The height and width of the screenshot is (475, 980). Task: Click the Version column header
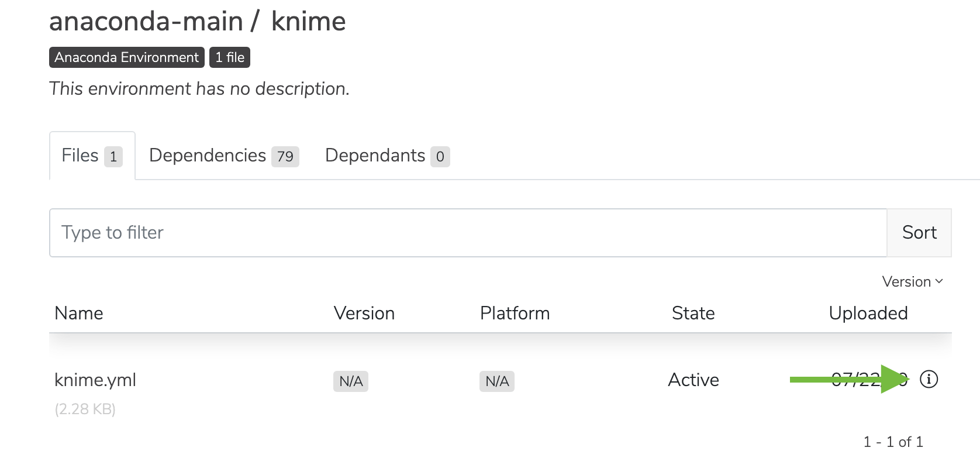click(364, 314)
